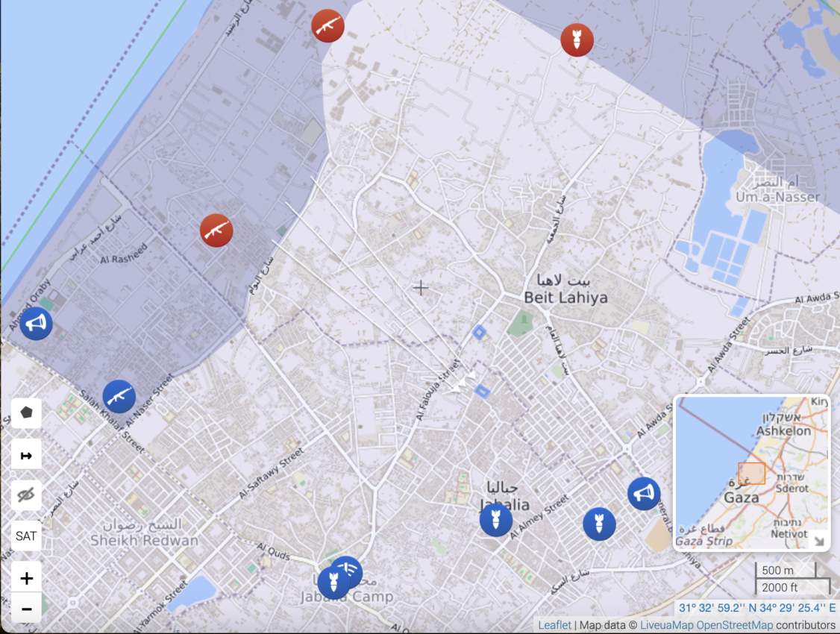Open the Leaflet attribution link
The height and width of the screenshot is (634, 840).
tap(555, 625)
